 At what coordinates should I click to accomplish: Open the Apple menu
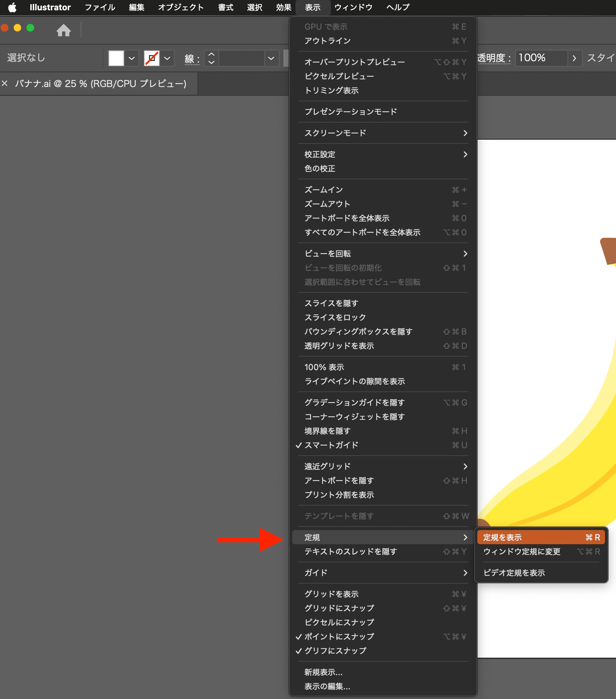point(12,7)
